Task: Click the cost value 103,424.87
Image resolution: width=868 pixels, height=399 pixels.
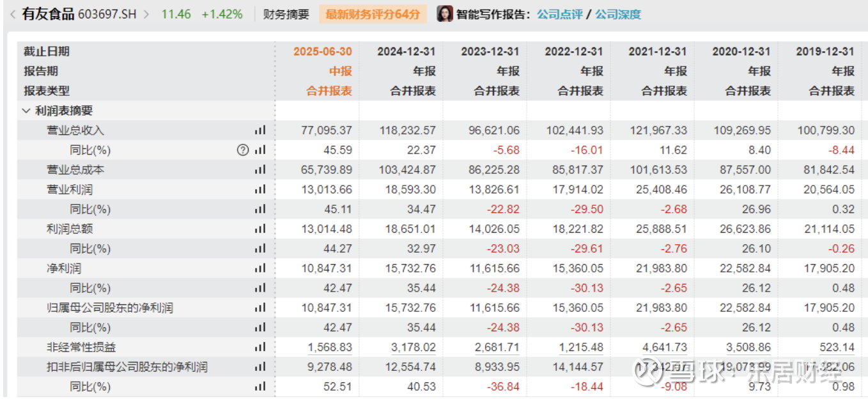Action: tap(407, 170)
